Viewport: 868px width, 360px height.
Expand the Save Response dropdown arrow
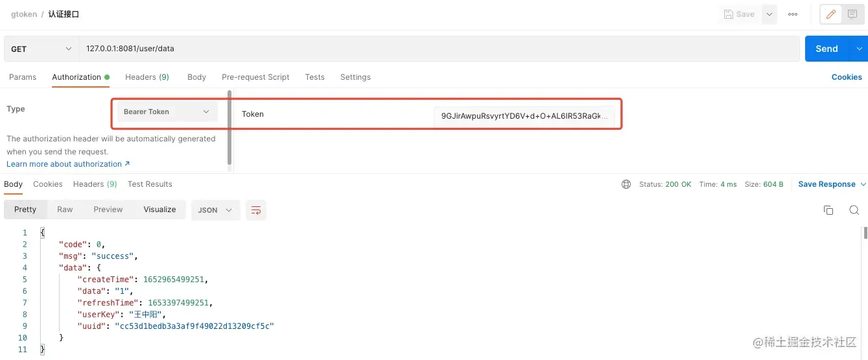863,184
